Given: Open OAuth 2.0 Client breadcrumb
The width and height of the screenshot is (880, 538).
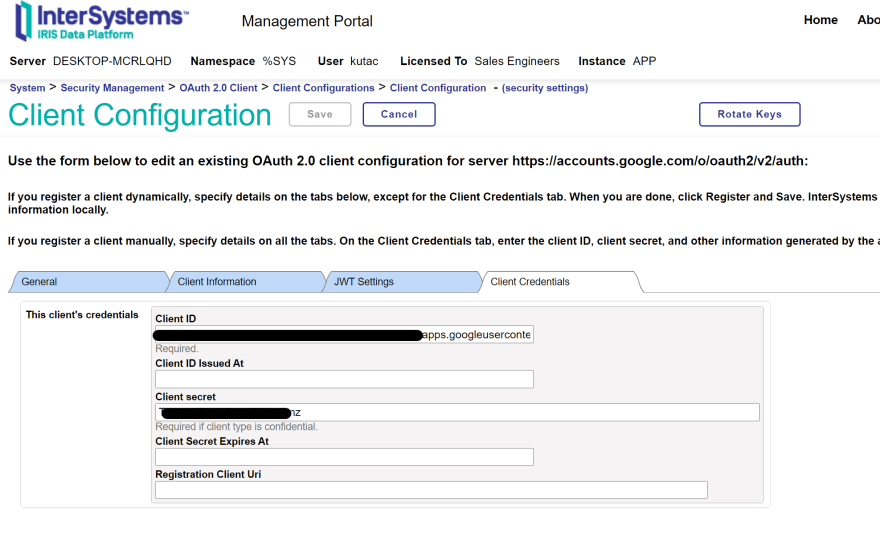Looking at the screenshot, I should 218,88.
